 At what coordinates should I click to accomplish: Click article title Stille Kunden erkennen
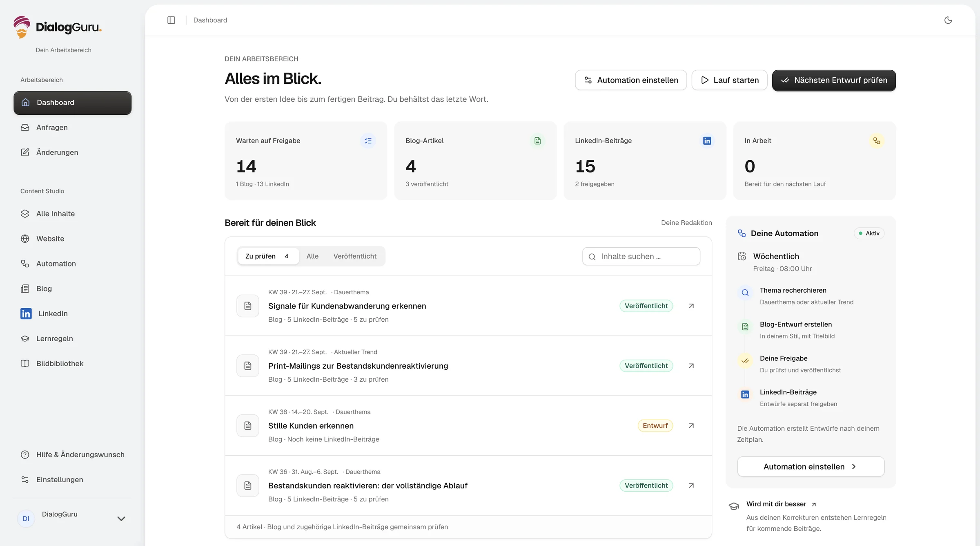click(x=311, y=425)
